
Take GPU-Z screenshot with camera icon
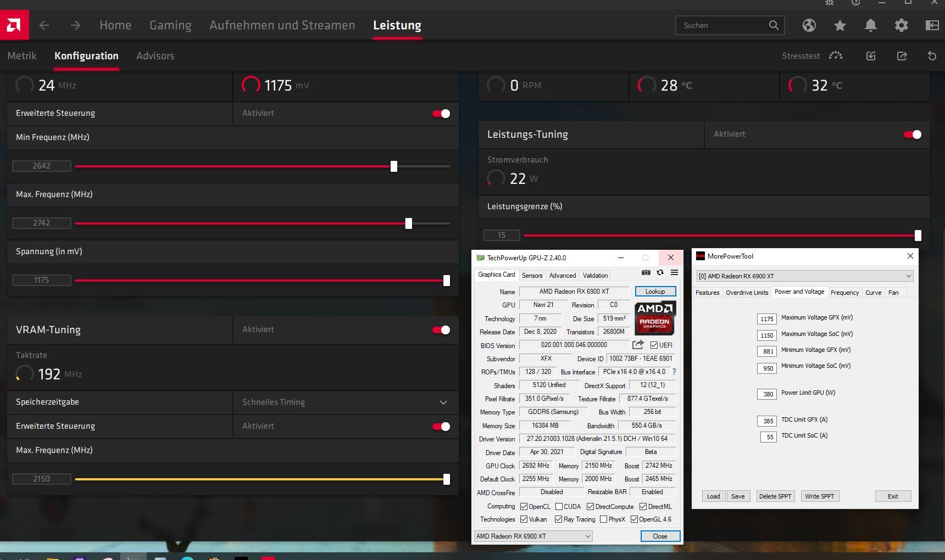[646, 272]
